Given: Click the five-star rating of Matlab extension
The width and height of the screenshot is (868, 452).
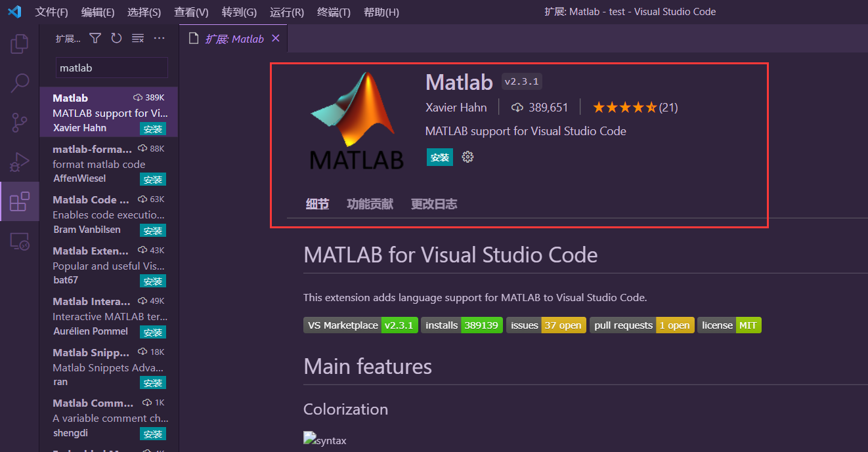Looking at the screenshot, I should click(624, 107).
